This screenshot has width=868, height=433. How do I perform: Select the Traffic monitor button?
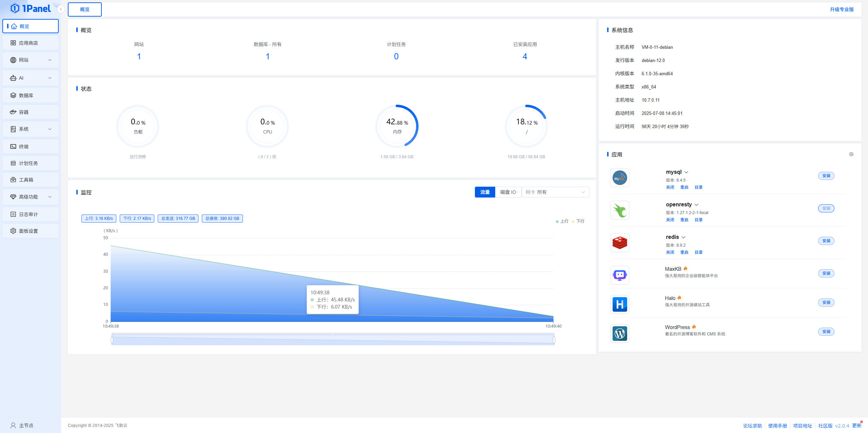pos(485,192)
